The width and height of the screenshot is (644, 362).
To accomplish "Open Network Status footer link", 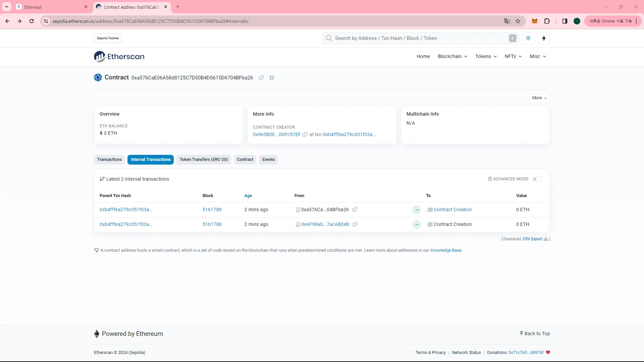I will pyautogui.click(x=466, y=353).
